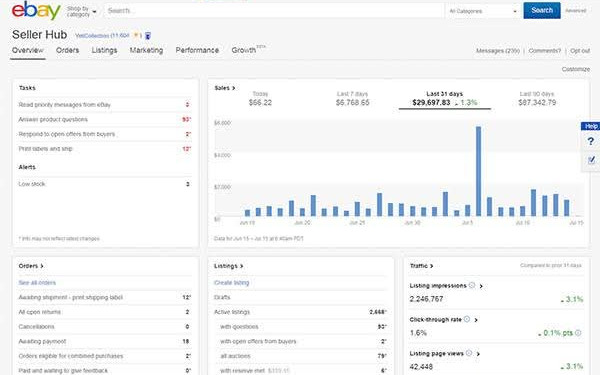This screenshot has height=375, width=600.
Task: Switch to the Overview tab
Action: point(28,50)
